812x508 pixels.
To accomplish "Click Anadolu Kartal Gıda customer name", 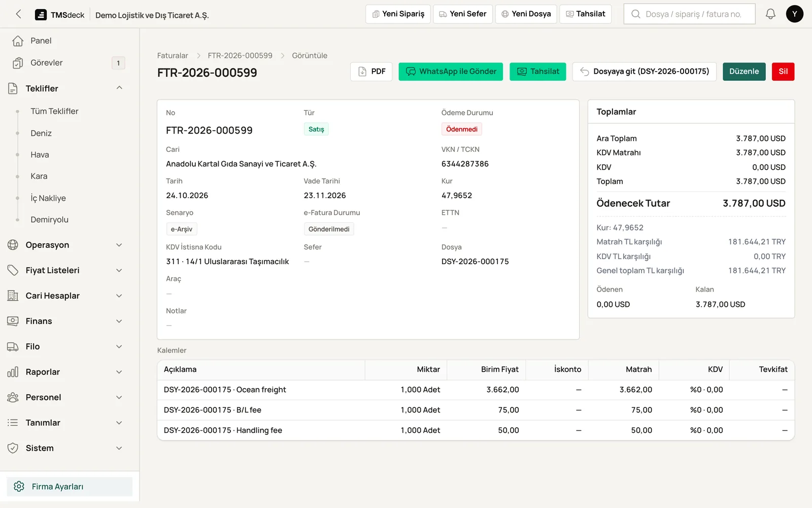I will coord(241,164).
